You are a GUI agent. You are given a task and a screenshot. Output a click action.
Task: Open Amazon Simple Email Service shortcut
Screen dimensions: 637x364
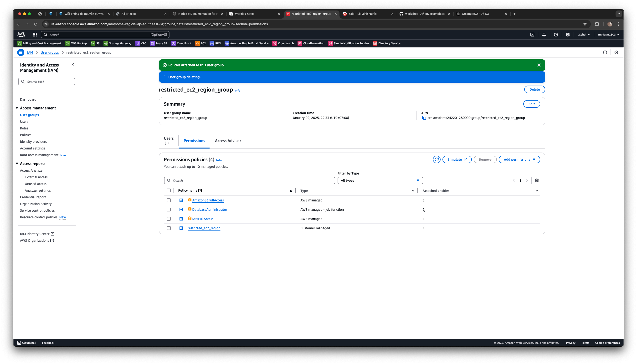247,43
